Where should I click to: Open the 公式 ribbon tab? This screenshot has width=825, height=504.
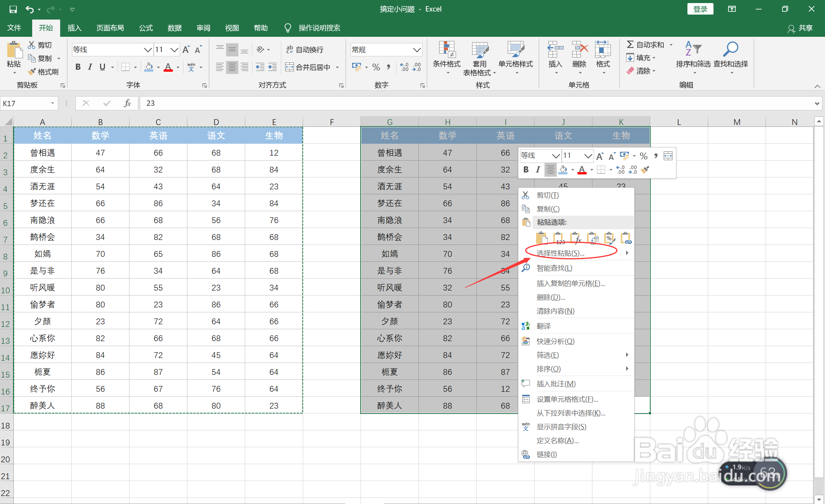click(146, 28)
